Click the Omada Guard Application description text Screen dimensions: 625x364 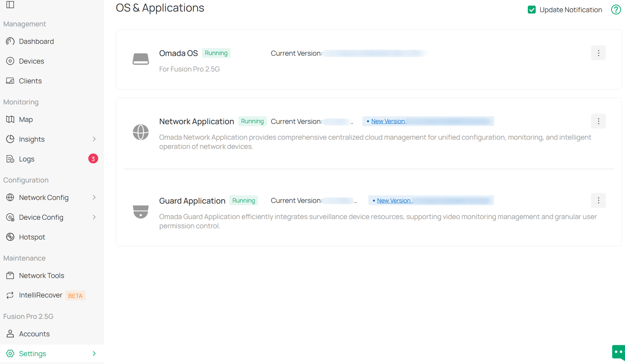pyautogui.click(x=378, y=221)
